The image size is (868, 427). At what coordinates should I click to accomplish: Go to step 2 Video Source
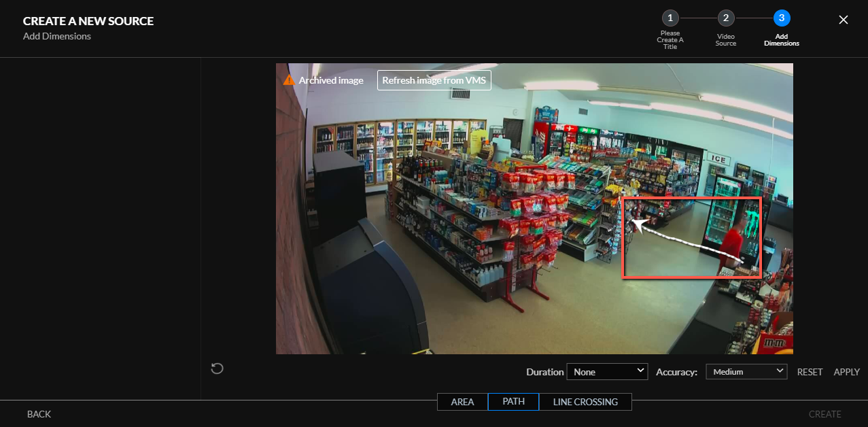pyautogui.click(x=726, y=18)
